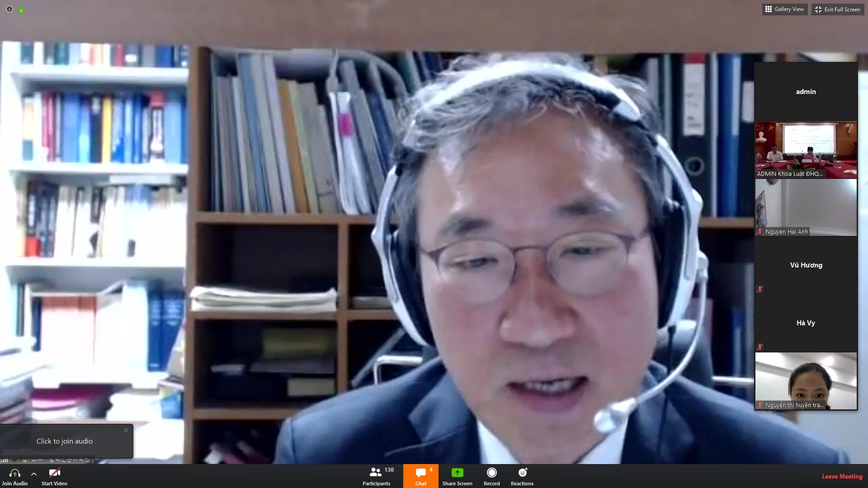Select Nguyen Hai Anh video thumbnail

[806, 207]
